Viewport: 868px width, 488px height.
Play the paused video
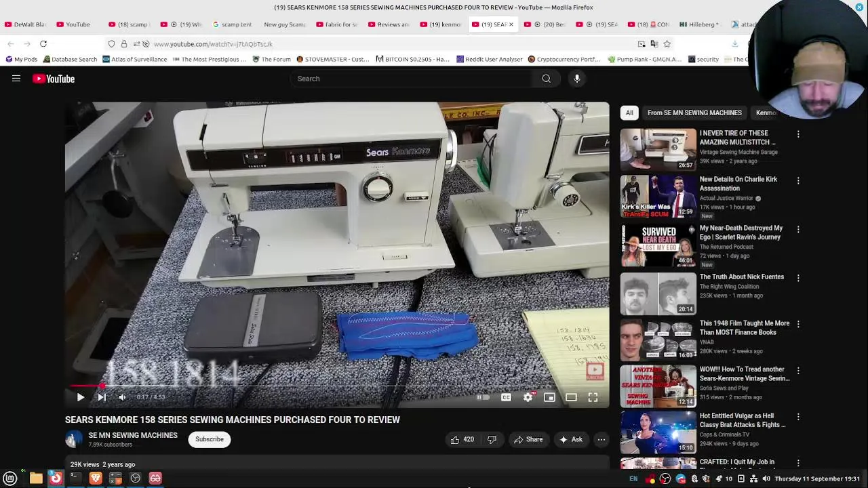(80, 397)
